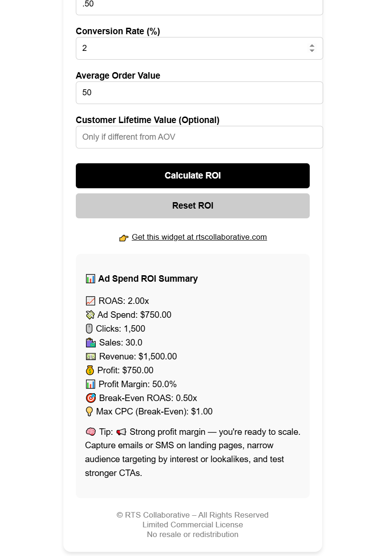
Task: Increase Conversion Rate with the up arrow
Action: (x=312, y=45)
